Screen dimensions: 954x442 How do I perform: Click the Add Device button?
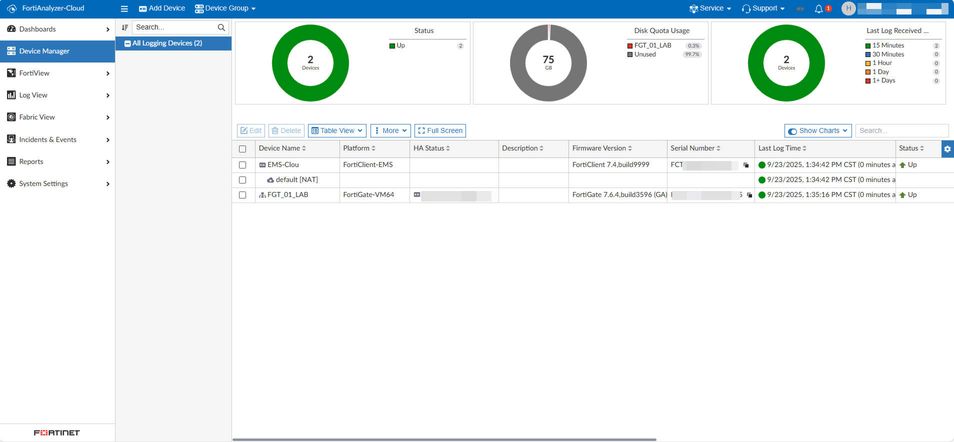[161, 8]
